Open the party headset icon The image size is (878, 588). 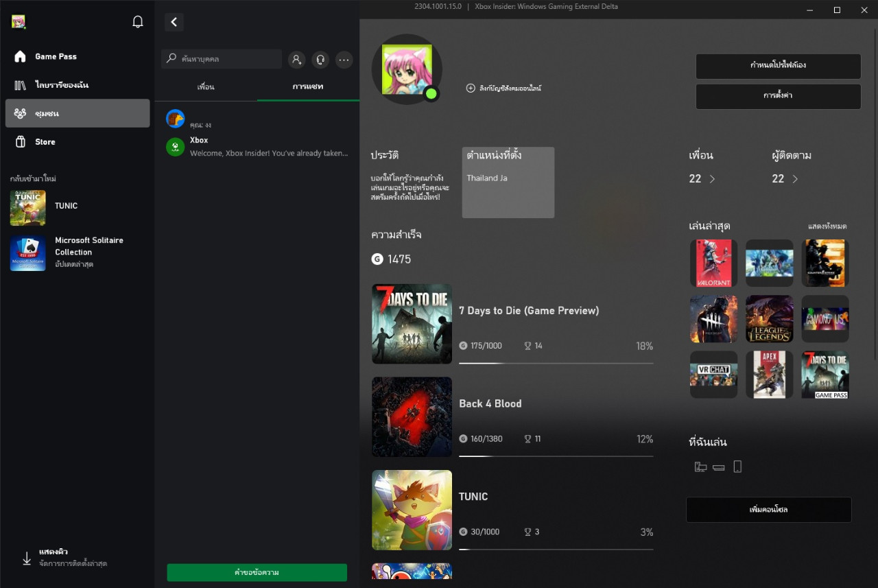tap(320, 60)
